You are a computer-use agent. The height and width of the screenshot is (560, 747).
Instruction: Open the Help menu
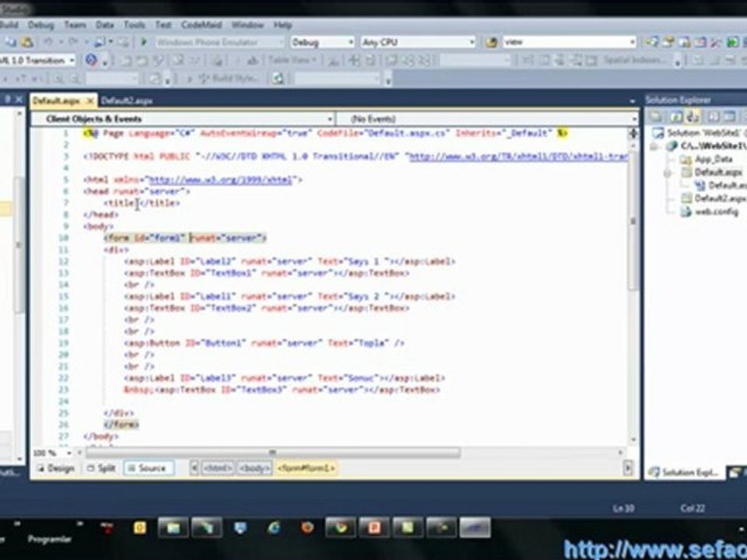pyautogui.click(x=282, y=25)
